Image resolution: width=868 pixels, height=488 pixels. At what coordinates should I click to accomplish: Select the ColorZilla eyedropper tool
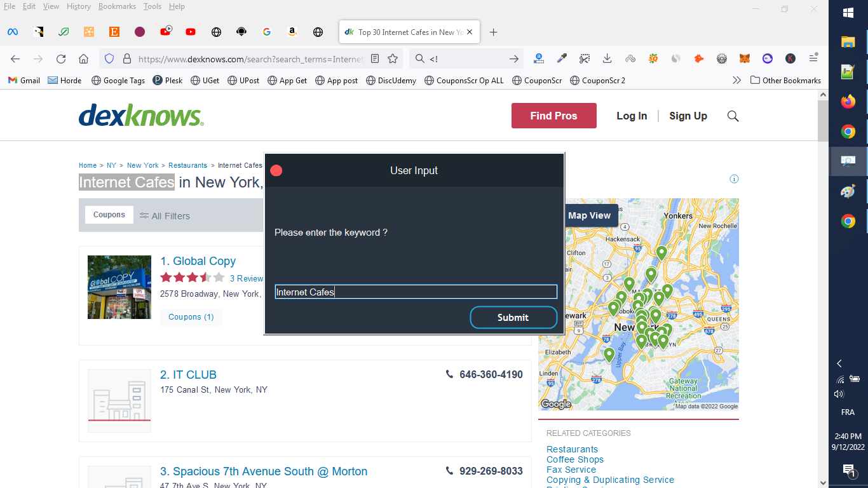(562, 58)
